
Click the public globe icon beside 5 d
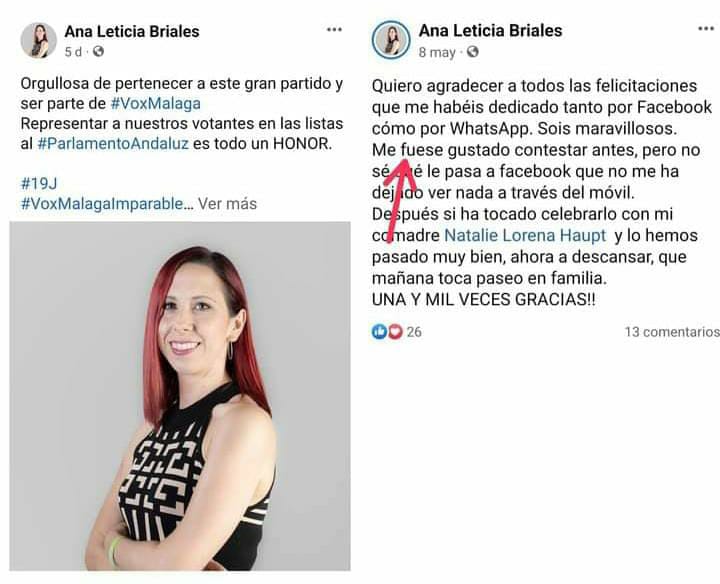(98, 51)
